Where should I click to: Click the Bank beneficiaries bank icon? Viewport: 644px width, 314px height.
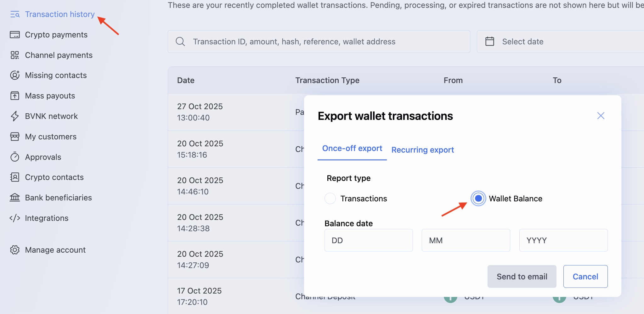pyautogui.click(x=15, y=198)
